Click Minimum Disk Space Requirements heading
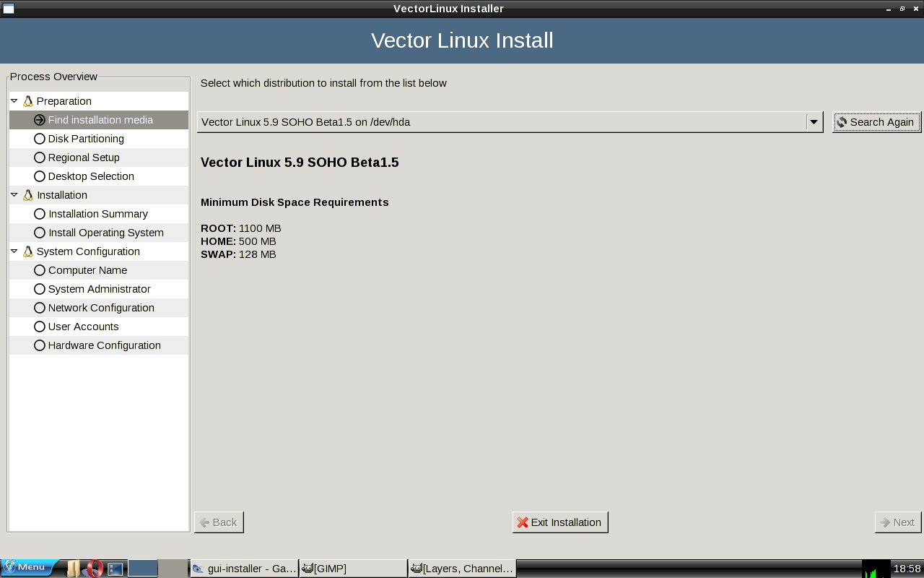924x578 pixels. point(295,202)
